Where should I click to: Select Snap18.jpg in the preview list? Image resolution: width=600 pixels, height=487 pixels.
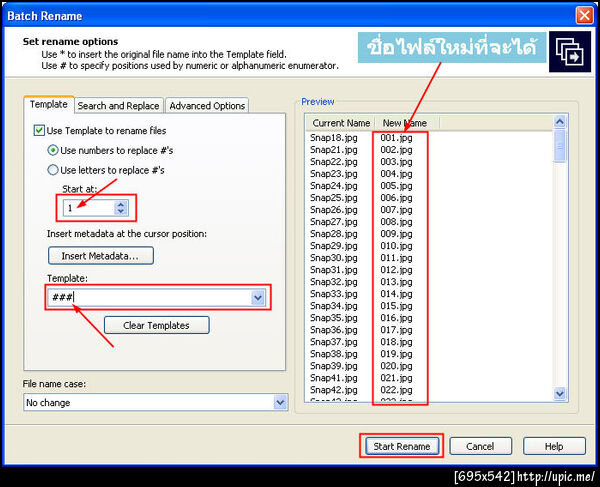pos(334,138)
